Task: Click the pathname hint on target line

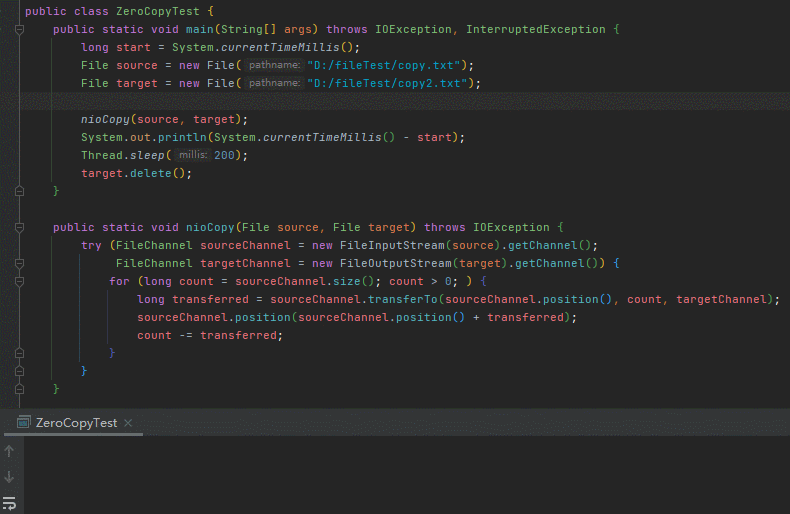Action: [274, 83]
